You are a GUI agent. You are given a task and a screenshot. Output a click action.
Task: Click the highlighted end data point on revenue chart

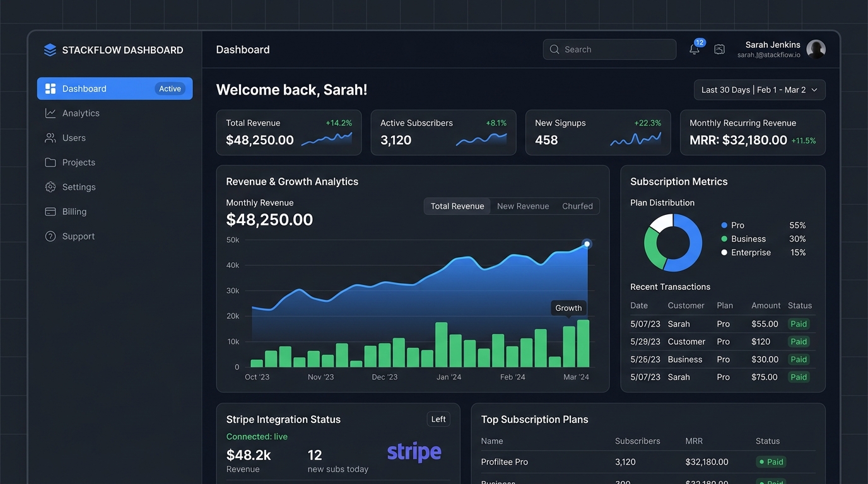587,244
